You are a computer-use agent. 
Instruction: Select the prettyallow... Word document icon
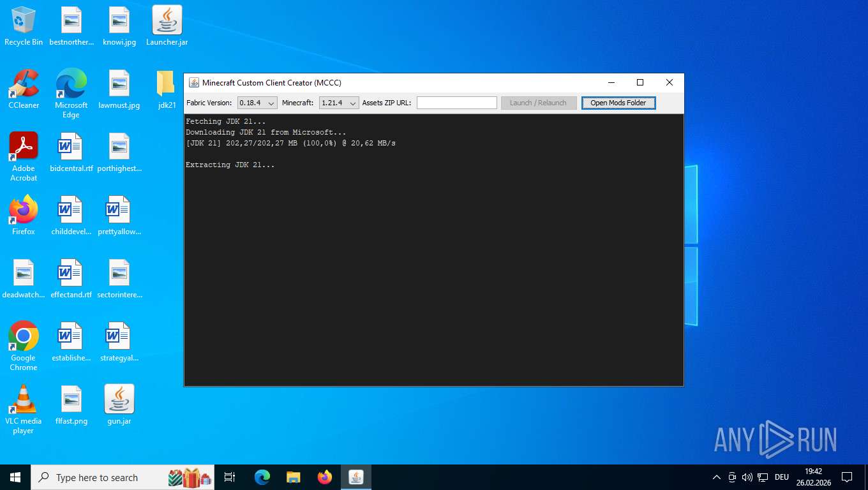coord(119,216)
